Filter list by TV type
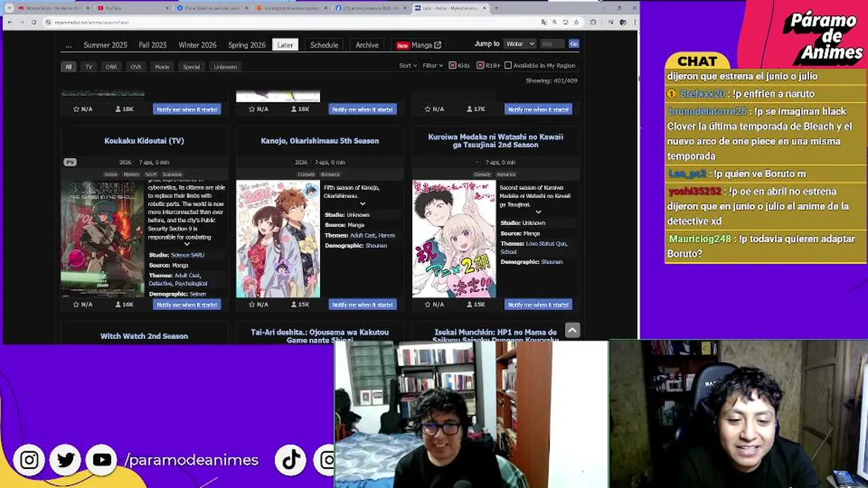 tap(88, 66)
